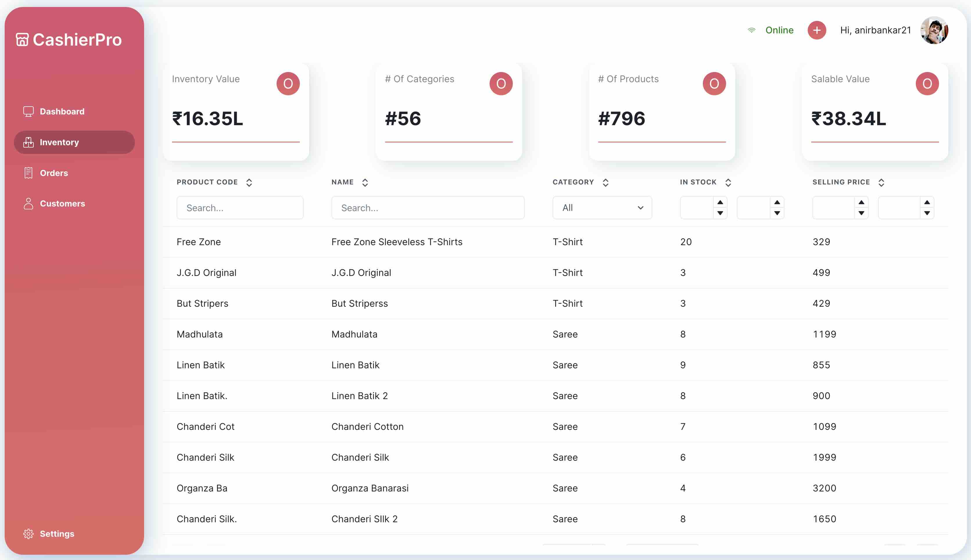Decrease the Selling Price maximum stepper
971x560 pixels.
coord(927,213)
